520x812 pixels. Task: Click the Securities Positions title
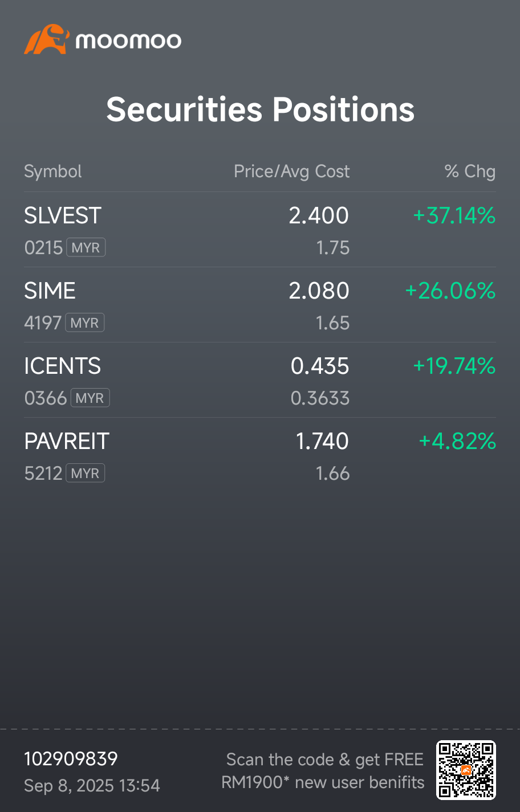click(x=260, y=109)
